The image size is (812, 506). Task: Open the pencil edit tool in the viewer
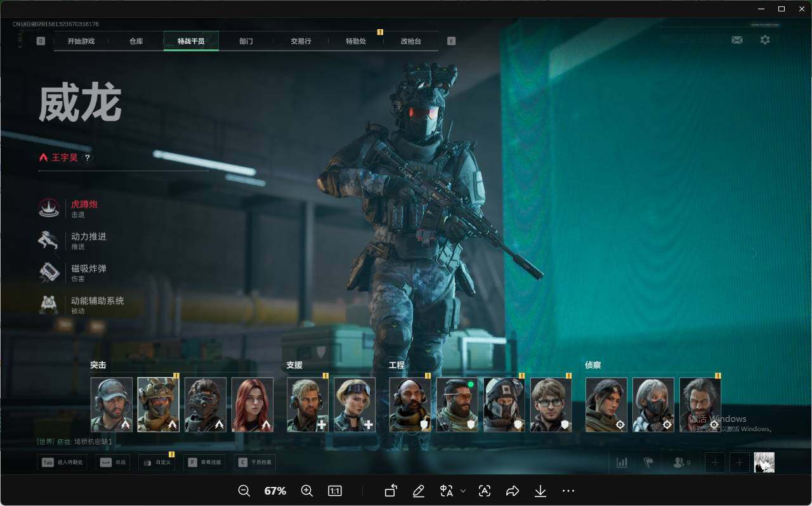(418, 491)
